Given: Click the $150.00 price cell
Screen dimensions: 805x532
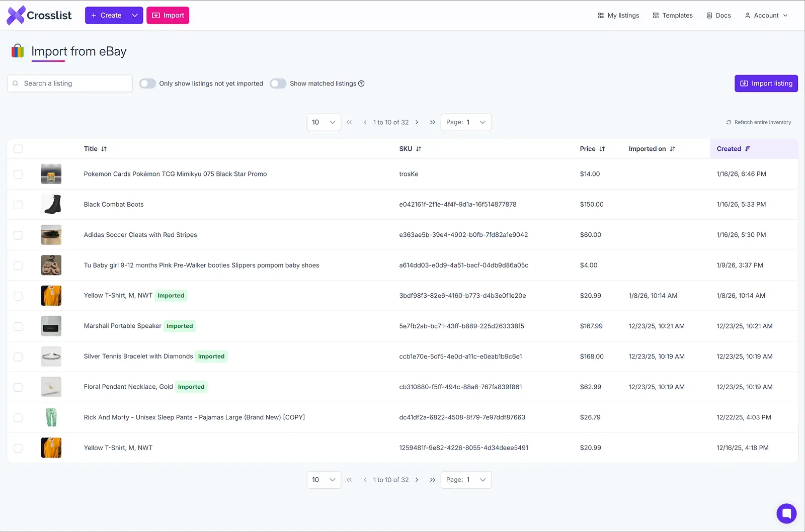Looking at the screenshot, I should 592,204.
